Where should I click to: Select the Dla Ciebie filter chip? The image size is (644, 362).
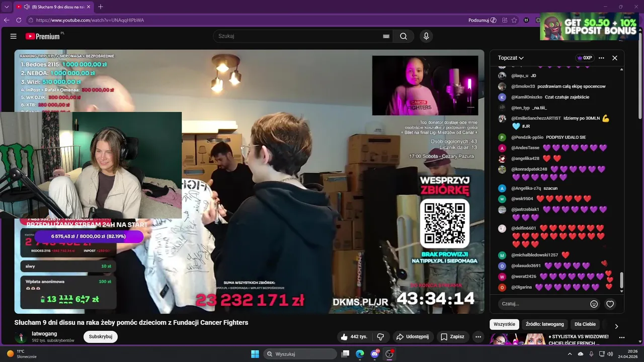(585, 324)
